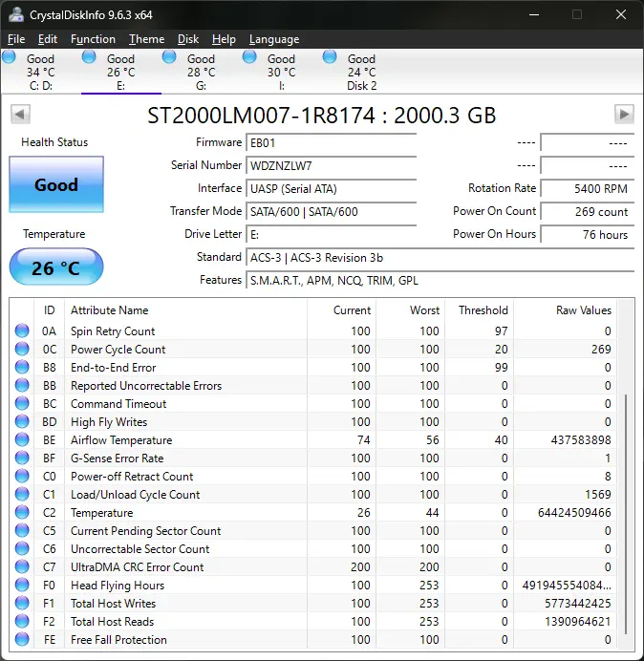Go to next disk with right arrow
The height and width of the screenshot is (661, 644).
click(x=624, y=114)
